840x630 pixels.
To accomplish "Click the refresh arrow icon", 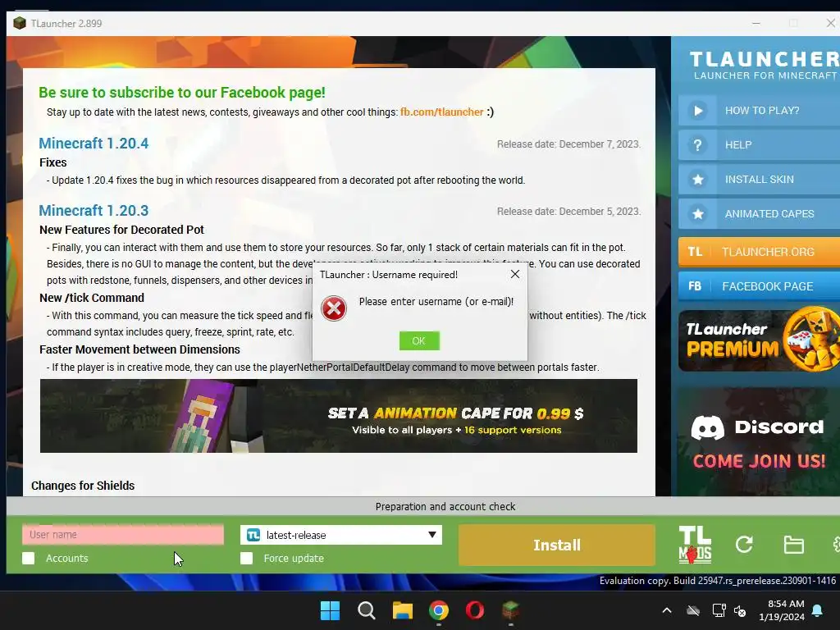I will tap(744, 545).
